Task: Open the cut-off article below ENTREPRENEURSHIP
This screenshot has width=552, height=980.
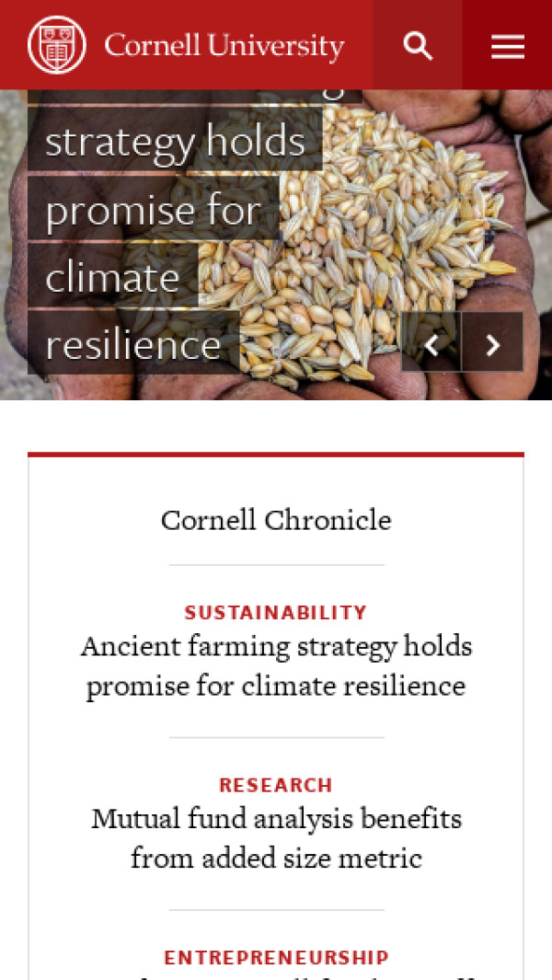Action: tap(276, 974)
